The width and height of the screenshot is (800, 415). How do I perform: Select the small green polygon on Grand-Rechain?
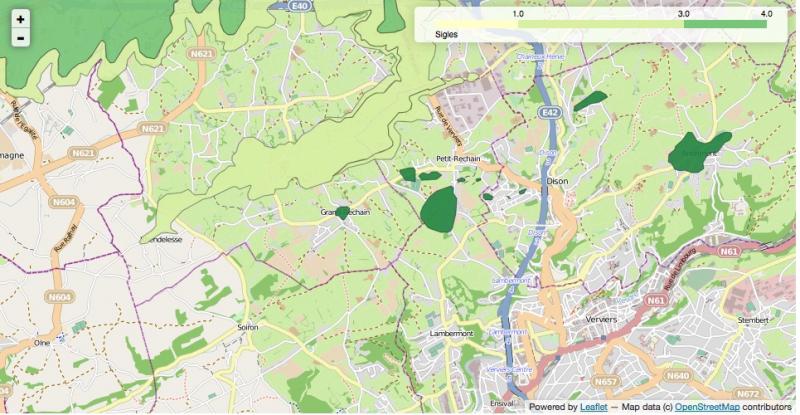pos(342,212)
